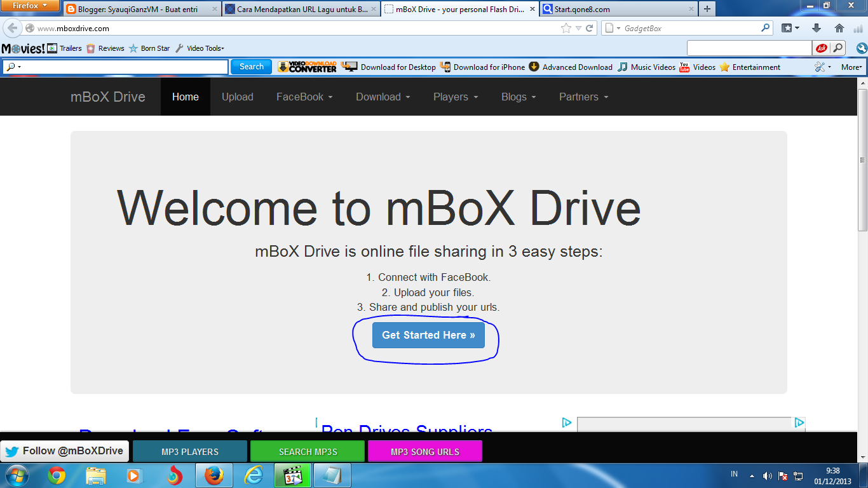Expand the FaceBook navbar dropdown
This screenshot has width=868, height=488.
click(x=304, y=97)
